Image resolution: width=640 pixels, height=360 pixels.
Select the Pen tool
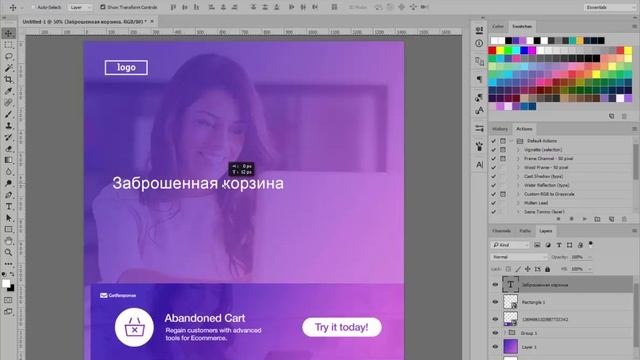click(8, 195)
